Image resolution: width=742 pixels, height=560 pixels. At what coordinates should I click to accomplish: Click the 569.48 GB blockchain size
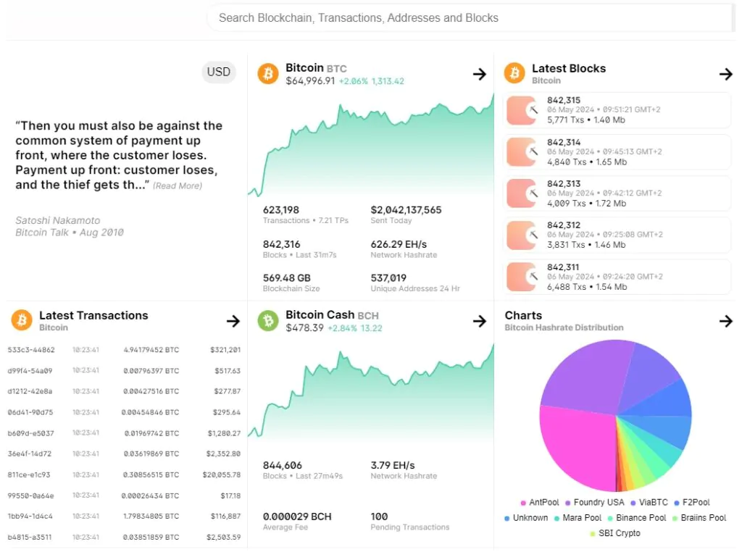click(x=286, y=278)
